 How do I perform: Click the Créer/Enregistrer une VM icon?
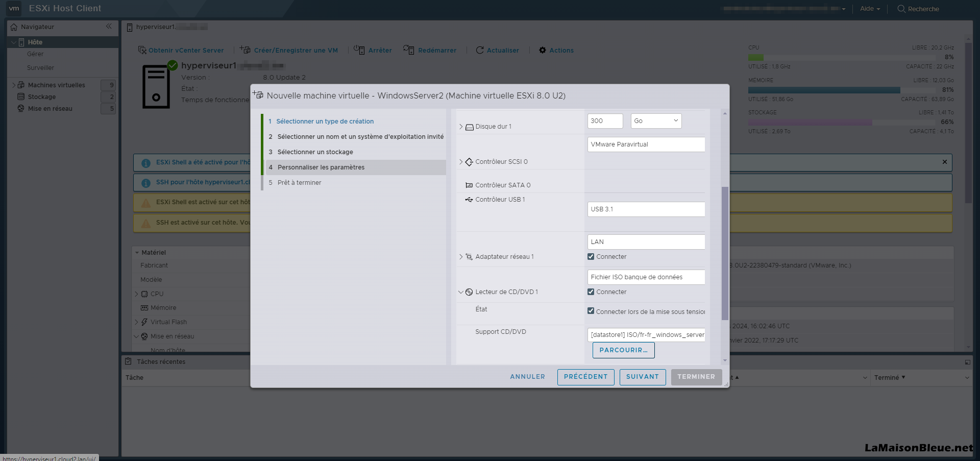245,50
